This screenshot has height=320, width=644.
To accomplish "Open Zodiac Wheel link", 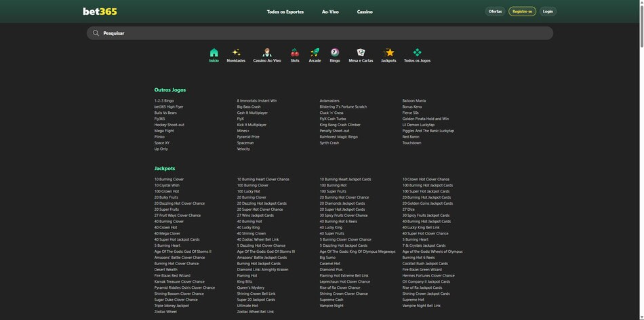I will (165, 312).
